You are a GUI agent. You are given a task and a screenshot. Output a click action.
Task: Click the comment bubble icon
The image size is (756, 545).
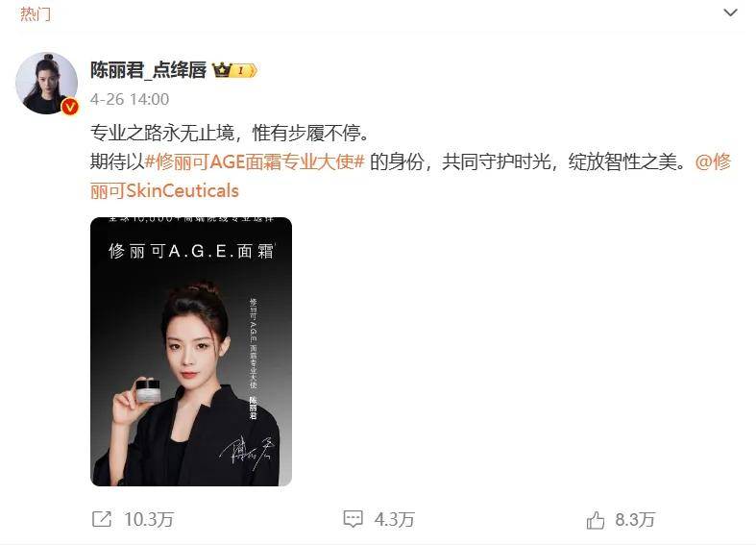(x=353, y=519)
